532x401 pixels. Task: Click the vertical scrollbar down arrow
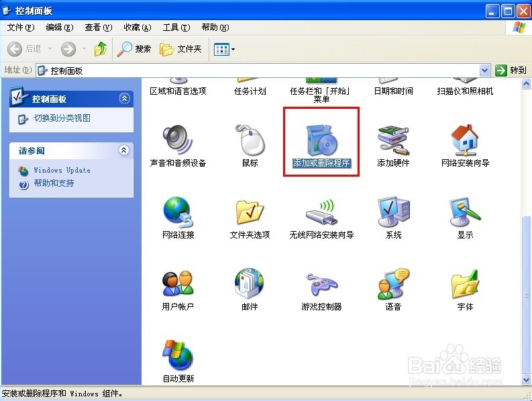[526, 380]
